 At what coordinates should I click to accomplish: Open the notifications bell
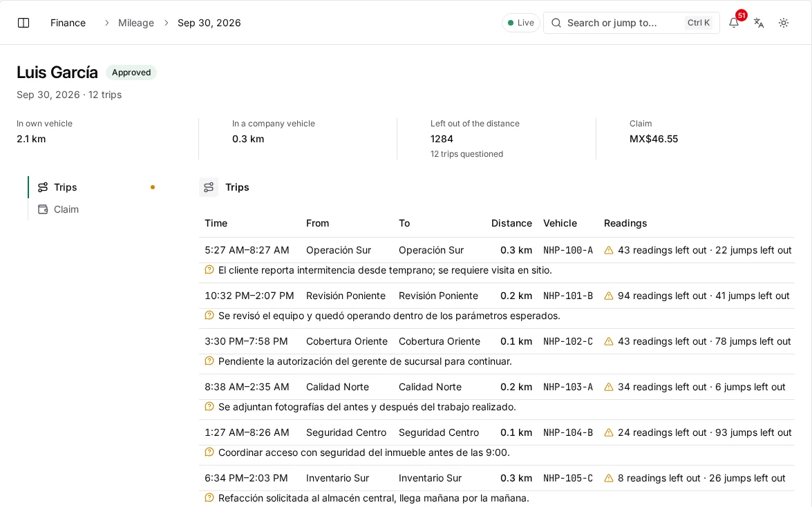tap(734, 23)
